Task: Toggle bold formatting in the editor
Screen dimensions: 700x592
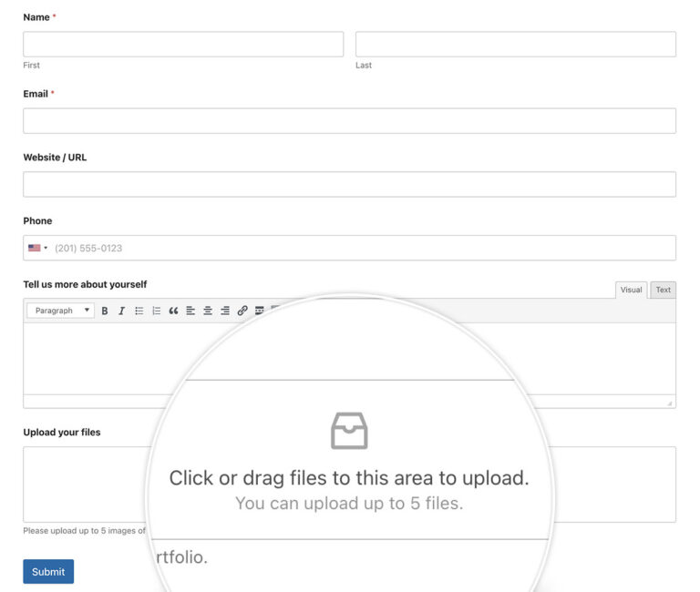Action: pyautogui.click(x=105, y=311)
